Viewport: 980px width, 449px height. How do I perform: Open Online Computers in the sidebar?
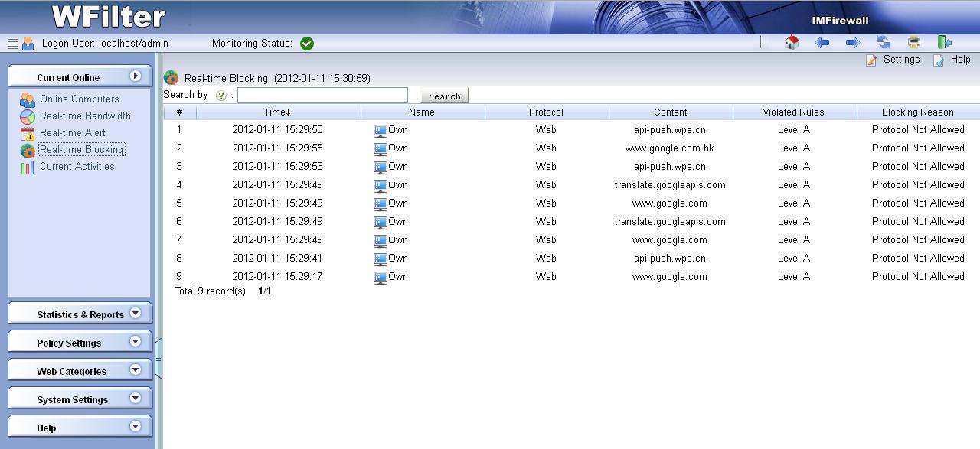(x=79, y=99)
